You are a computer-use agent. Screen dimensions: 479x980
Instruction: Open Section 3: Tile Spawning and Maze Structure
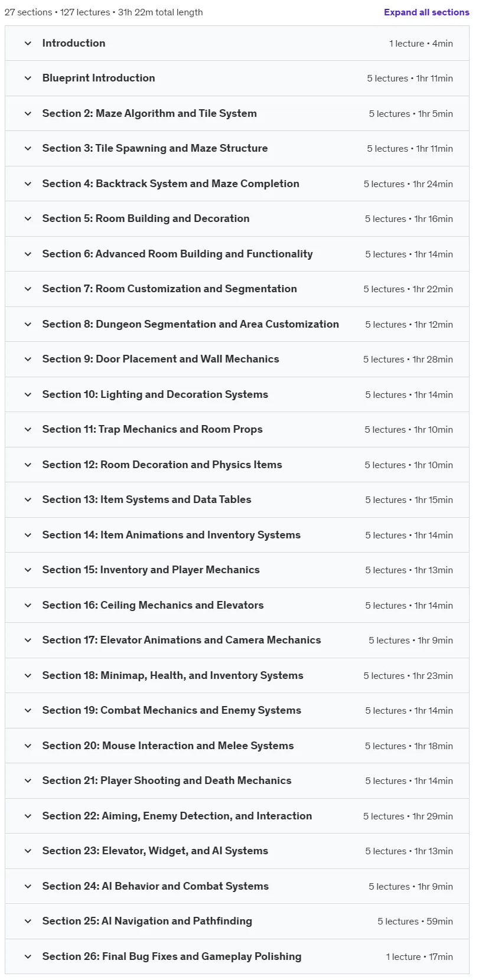(x=155, y=148)
